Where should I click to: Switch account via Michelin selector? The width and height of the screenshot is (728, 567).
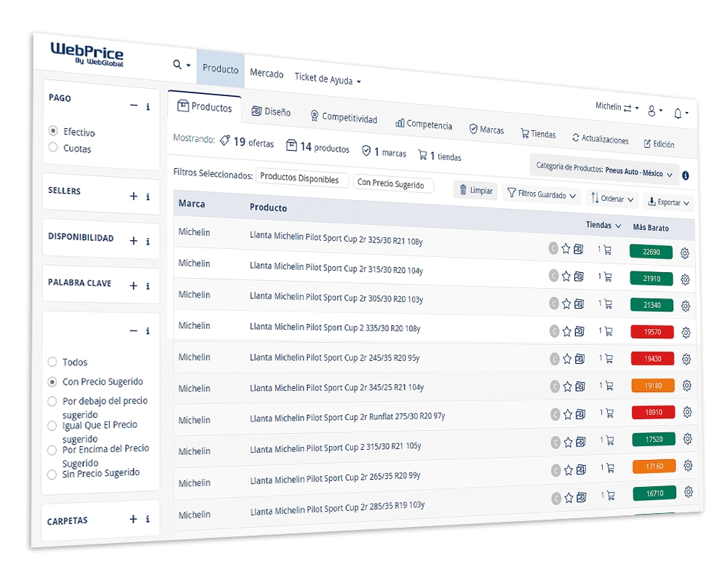[x=617, y=107]
